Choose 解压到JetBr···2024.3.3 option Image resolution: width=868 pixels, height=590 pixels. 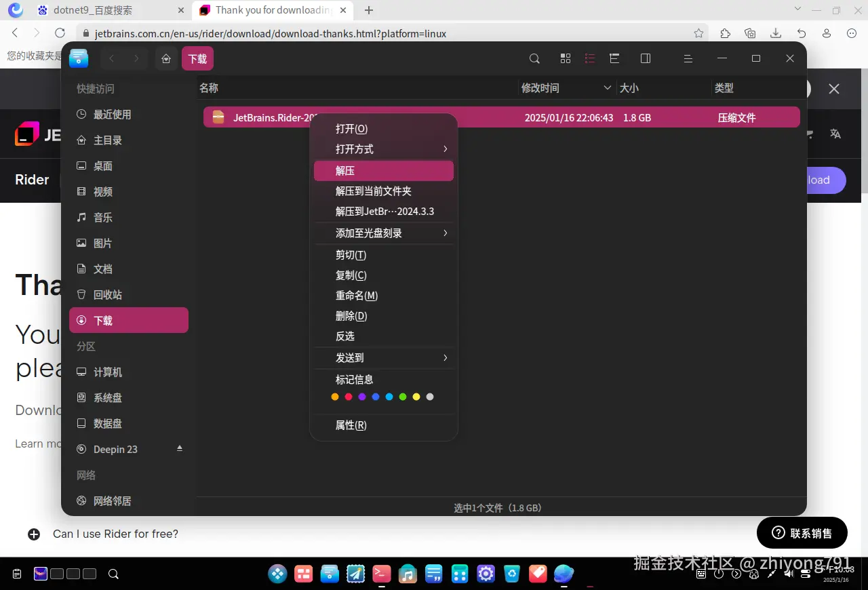point(384,212)
